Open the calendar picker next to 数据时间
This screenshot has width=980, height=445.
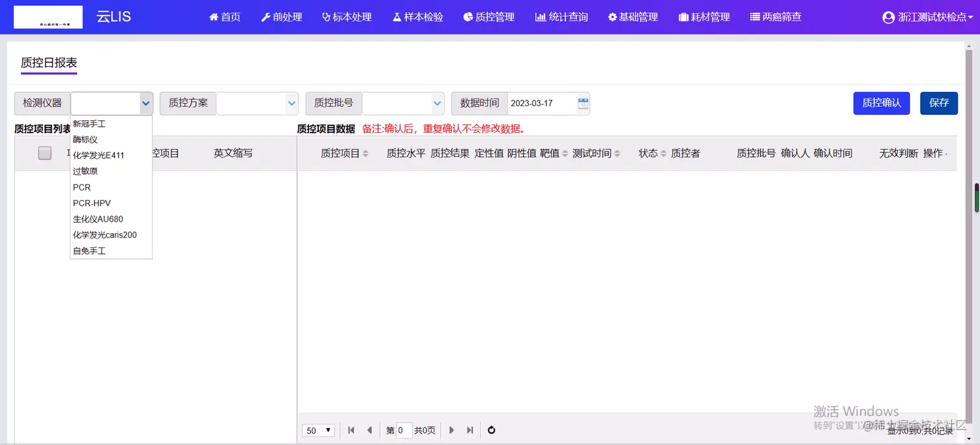tap(581, 103)
